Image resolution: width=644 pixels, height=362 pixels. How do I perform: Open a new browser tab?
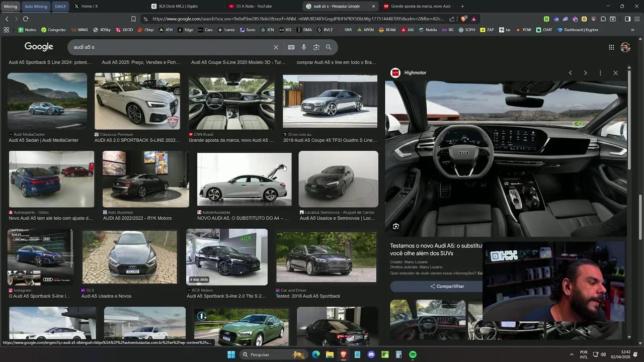click(462, 6)
